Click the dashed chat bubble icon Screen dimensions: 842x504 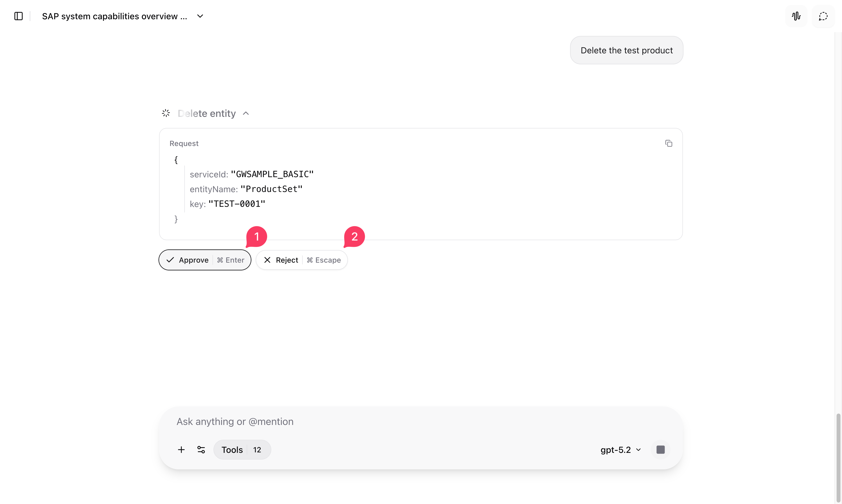[823, 16]
